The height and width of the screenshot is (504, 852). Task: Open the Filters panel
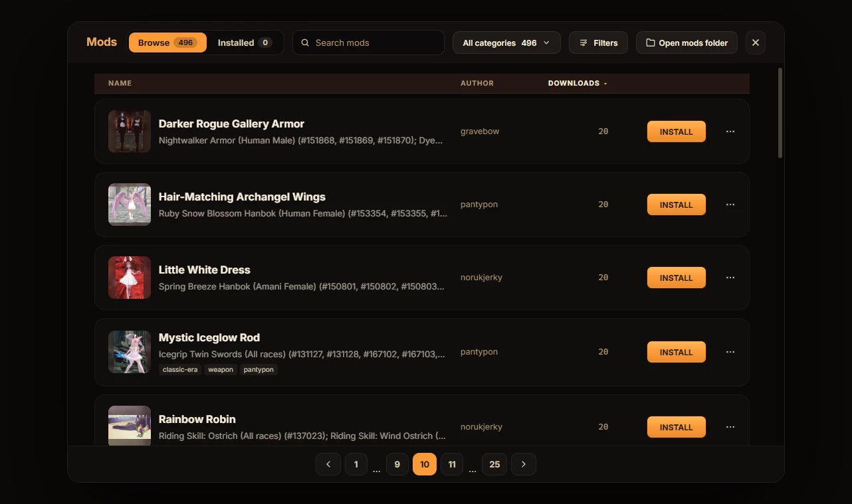[598, 42]
